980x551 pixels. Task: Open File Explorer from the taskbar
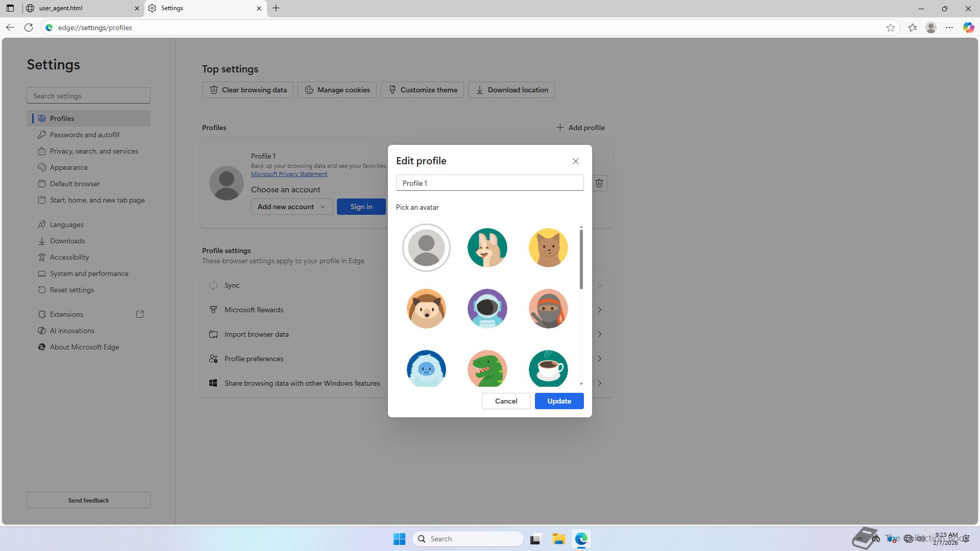(558, 539)
